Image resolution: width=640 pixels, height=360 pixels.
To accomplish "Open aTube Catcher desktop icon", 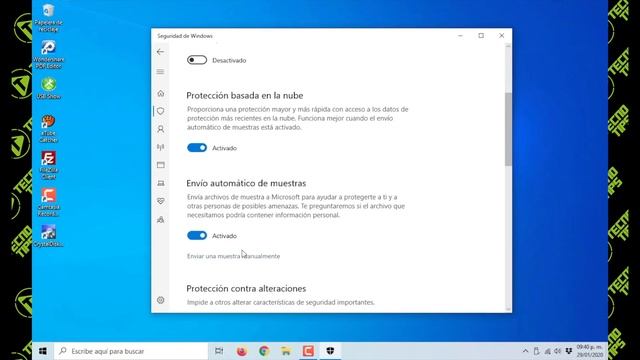I will click(48, 129).
